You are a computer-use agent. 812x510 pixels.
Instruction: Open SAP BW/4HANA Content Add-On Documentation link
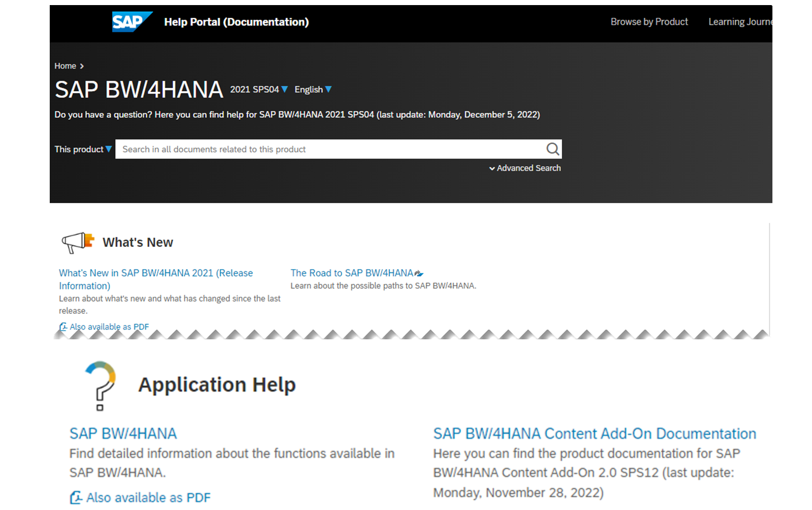595,433
